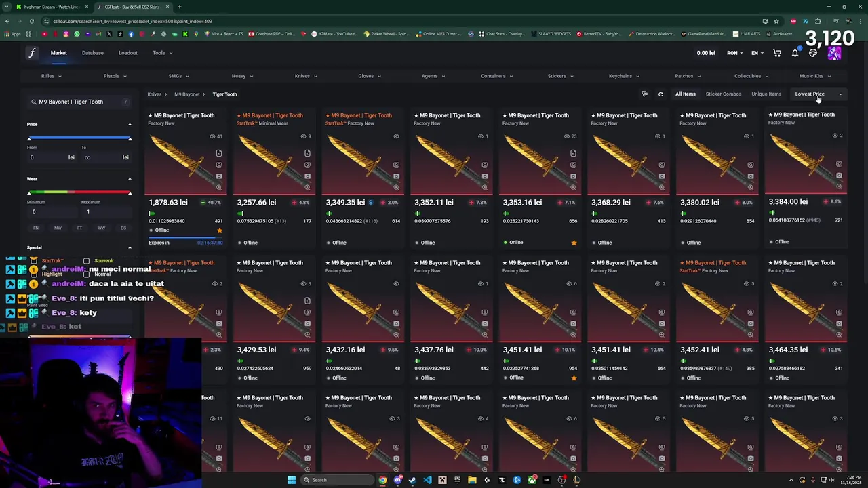Open the EN language dropdown

click(757, 53)
